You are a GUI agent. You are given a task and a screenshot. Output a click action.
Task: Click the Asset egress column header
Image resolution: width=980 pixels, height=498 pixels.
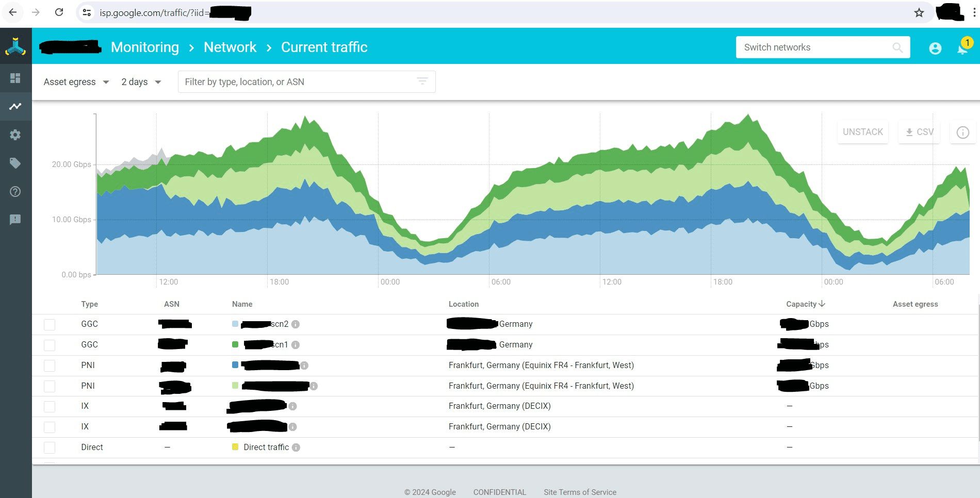tap(915, 304)
